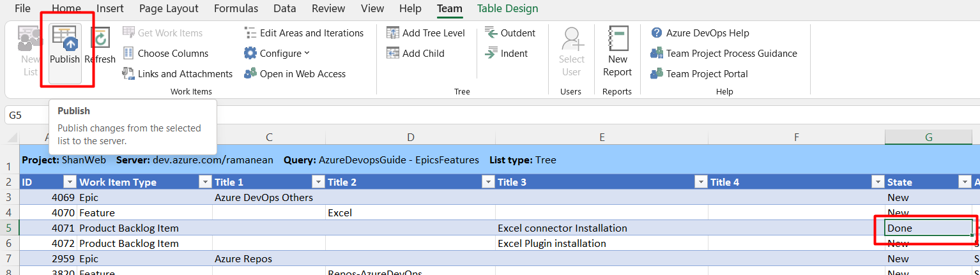Screen dimensions: 980x275
Task: Open the ID column filter dropdown
Action: (x=70, y=182)
